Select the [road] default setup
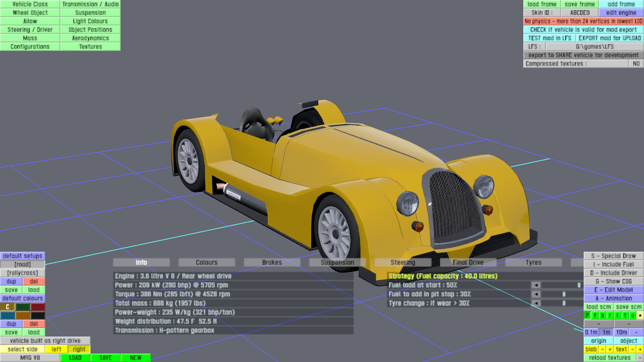This screenshot has height=362, width=644. tap(23, 264)
